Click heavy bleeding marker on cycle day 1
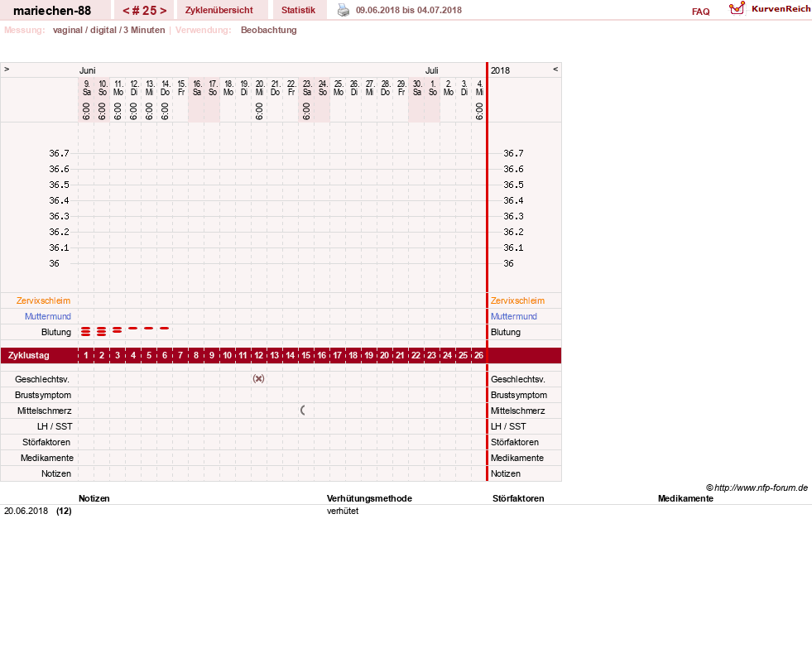The width and height of the screenshot is (812, 663). point(86,331)
